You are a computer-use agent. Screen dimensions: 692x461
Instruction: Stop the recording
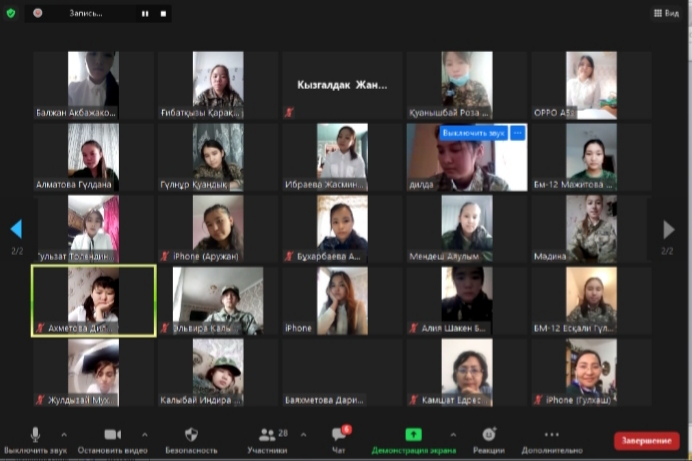[161, 14]
